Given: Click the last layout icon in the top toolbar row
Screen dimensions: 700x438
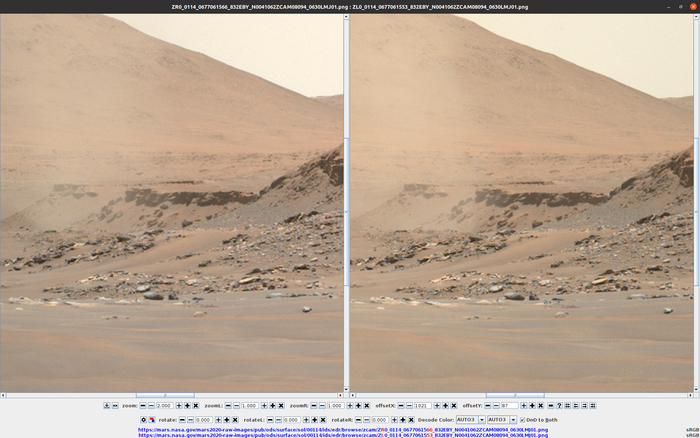Looking at the screenshot, I should [x=593, y=406].
